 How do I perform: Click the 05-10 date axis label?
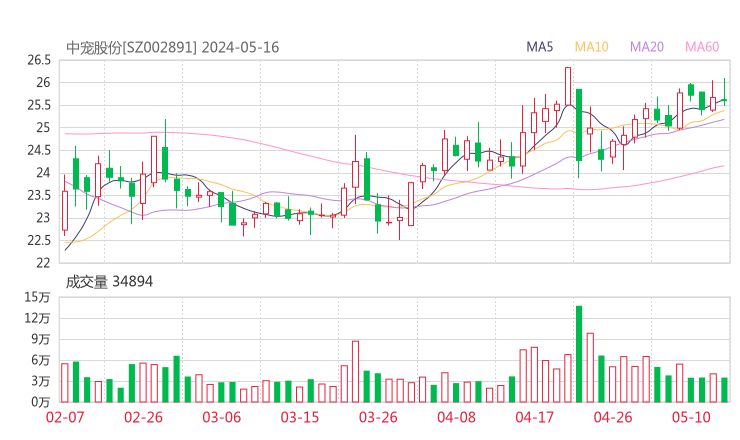pyautogui.click(x=691, y=417)
